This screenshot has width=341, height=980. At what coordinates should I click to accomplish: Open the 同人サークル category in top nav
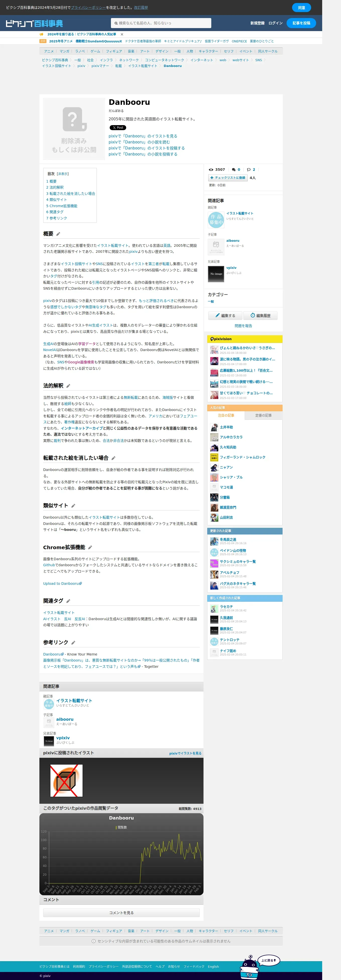tap(267, 51)
